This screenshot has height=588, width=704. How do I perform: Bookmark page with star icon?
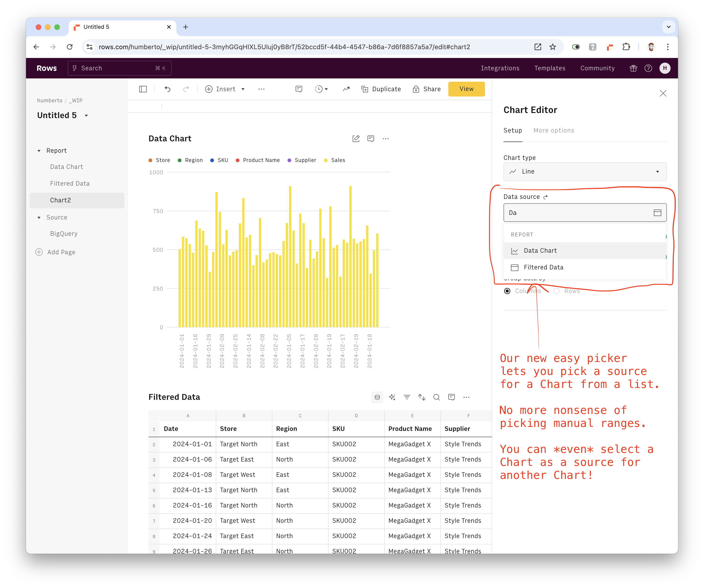553,47
